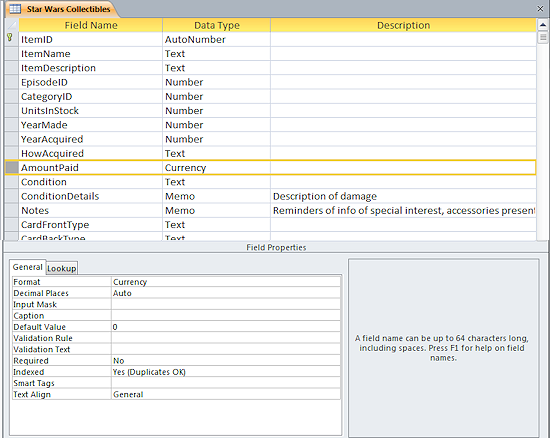Click the Field Name column header
The width and height of the screenshot is (550, 438).
91,25
